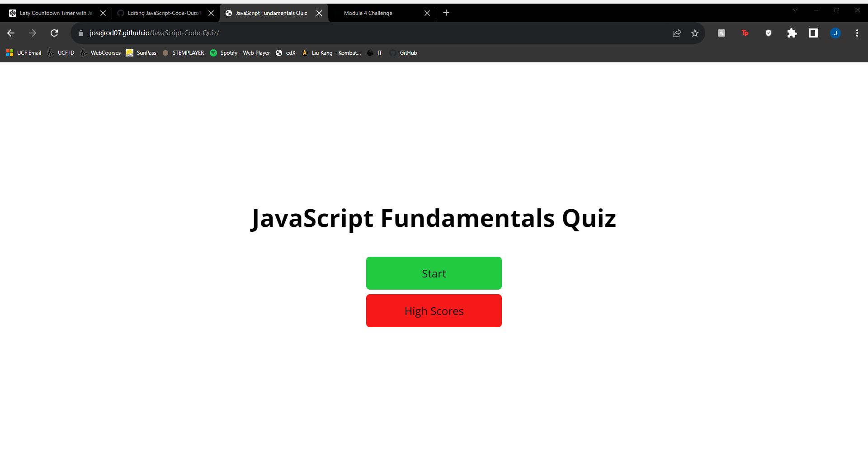Switch to Editing JavaScript-Code-Quiz tab
This screenshot has height=470, width=868.
(x=165, y=13)
